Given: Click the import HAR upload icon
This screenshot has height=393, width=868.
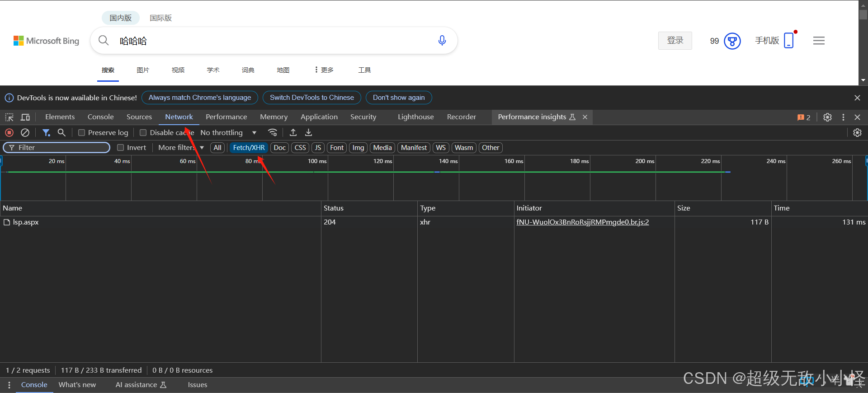Looking at the screenshot, I should [293, 132].
